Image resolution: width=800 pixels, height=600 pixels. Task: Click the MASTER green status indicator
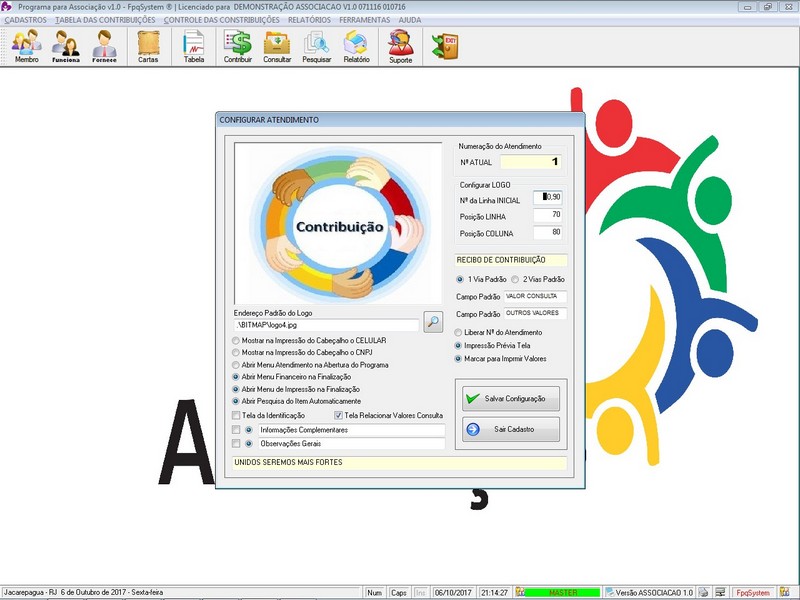(562, 592)
